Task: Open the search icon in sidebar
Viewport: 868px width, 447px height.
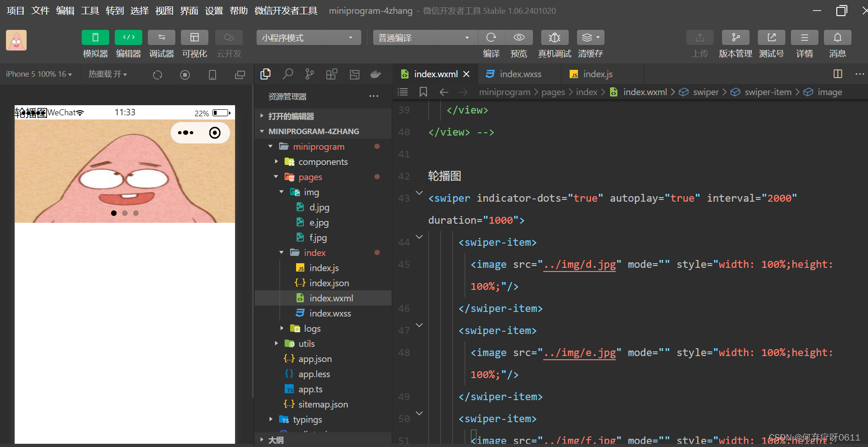Action: pyautogui.click(x=288, y=74)
